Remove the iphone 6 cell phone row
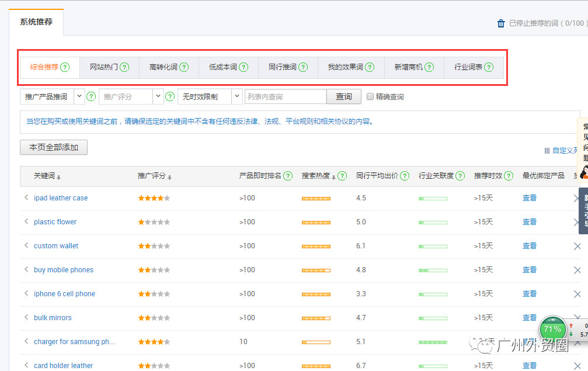The image size is (588, 371). tap(577, 294)
